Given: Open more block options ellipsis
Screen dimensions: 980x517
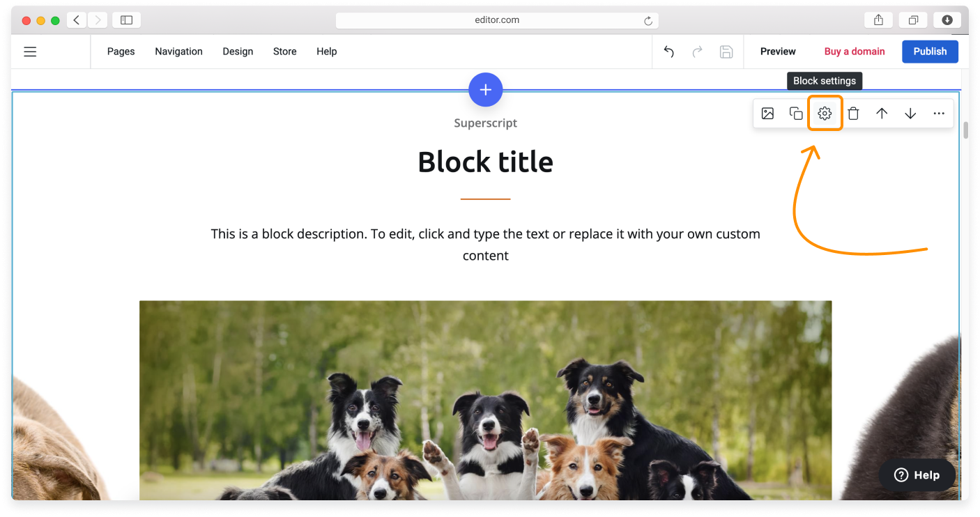Looking at the screenshot, I should click(939, 114).
